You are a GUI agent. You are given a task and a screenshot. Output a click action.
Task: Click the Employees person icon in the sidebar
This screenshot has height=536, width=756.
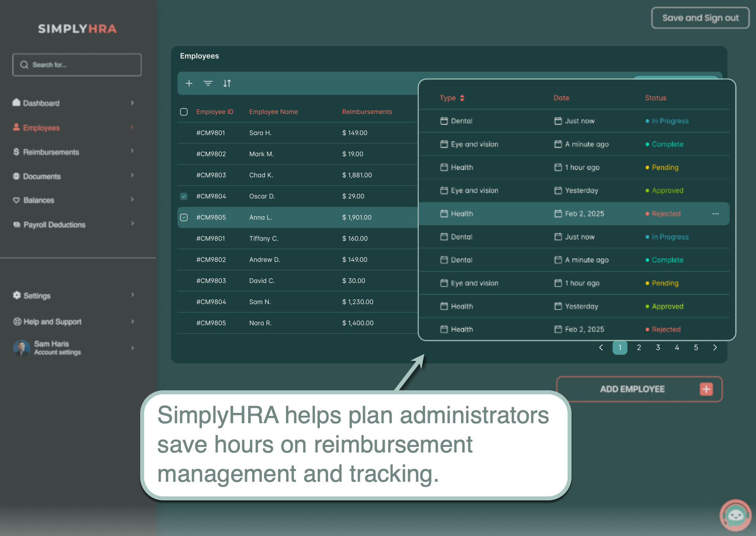(x=16, y=127)
